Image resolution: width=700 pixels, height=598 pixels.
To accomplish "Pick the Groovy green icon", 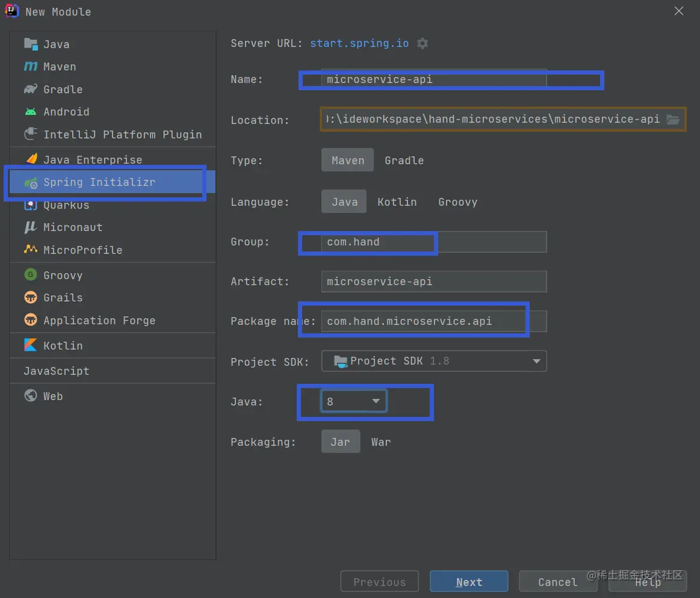I will pyautogui.click(x=30, y=274).
